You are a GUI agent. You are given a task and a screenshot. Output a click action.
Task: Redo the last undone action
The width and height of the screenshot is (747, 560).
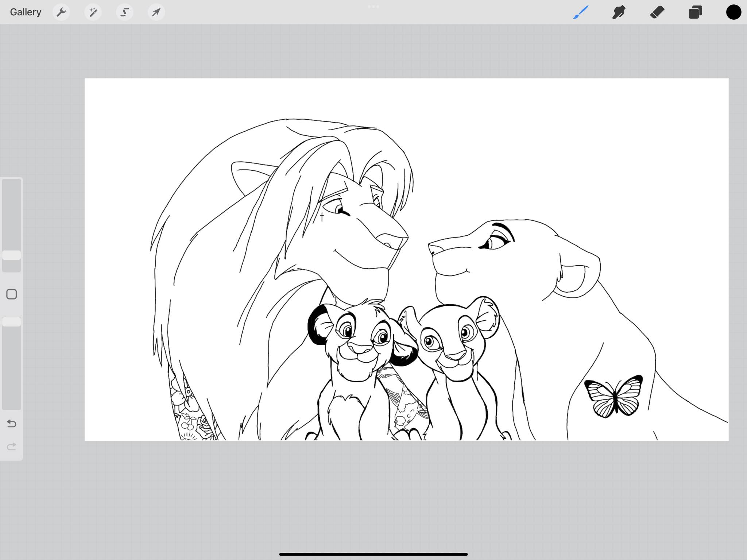(x=12, y=446)
